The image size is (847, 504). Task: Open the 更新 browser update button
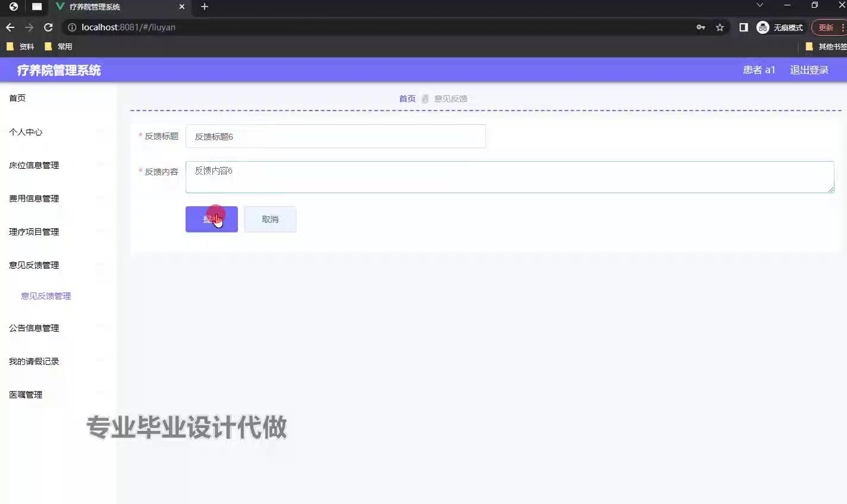(825, 27)
